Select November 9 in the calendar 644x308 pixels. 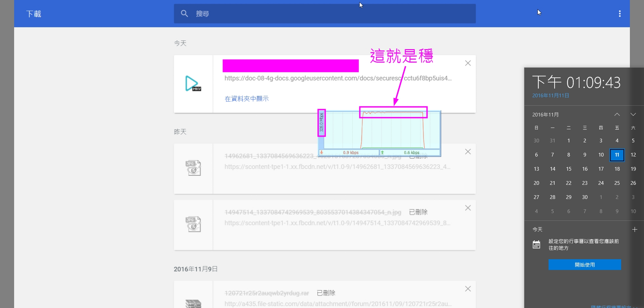(x=585, y=155)
